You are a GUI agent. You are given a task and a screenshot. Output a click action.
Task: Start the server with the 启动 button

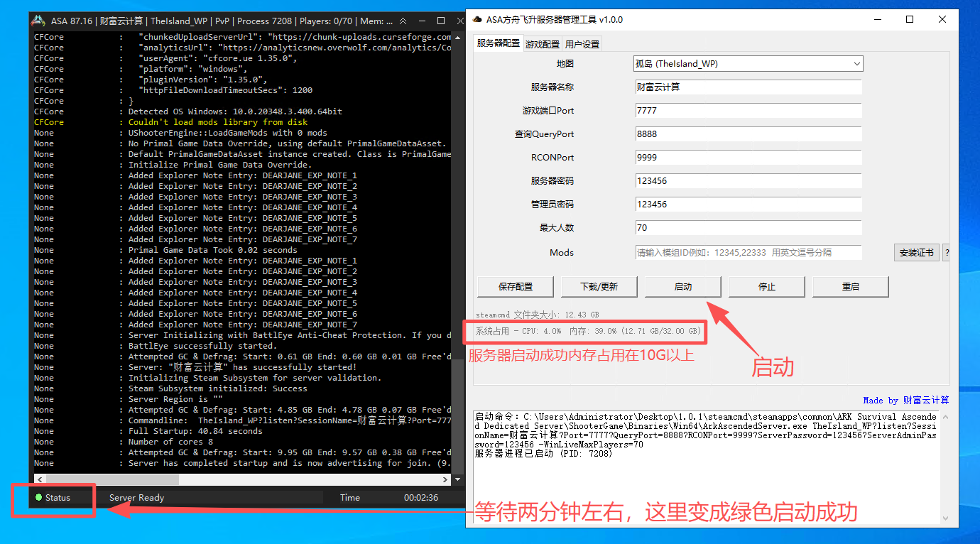pos(683,287)
